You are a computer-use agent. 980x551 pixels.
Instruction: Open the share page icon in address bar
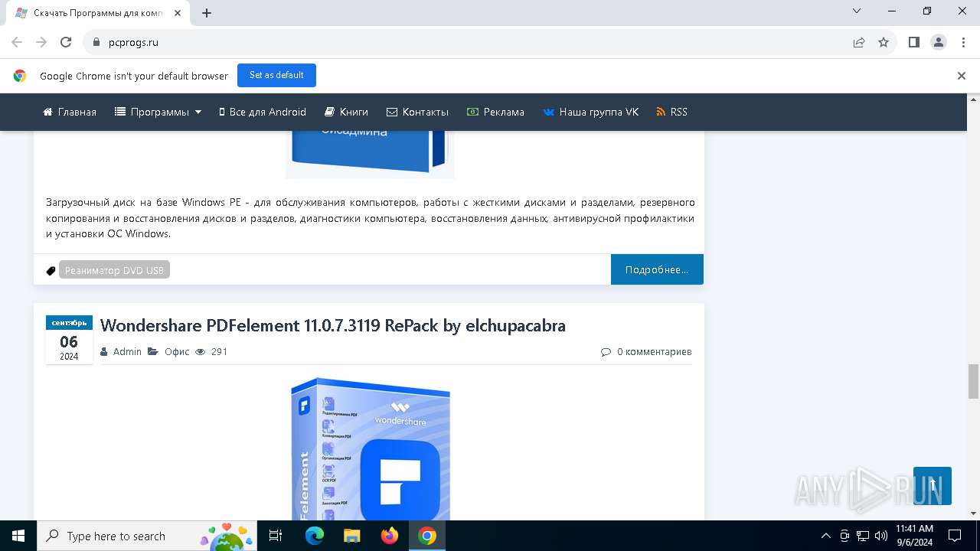(859, 42)
